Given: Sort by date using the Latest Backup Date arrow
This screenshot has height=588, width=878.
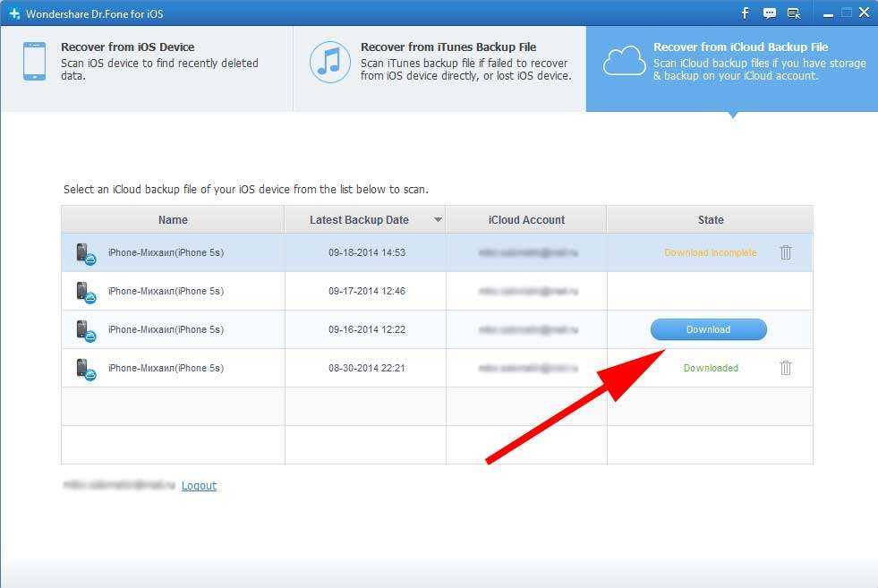Looking at the screenshot, I should coord(438,220).
